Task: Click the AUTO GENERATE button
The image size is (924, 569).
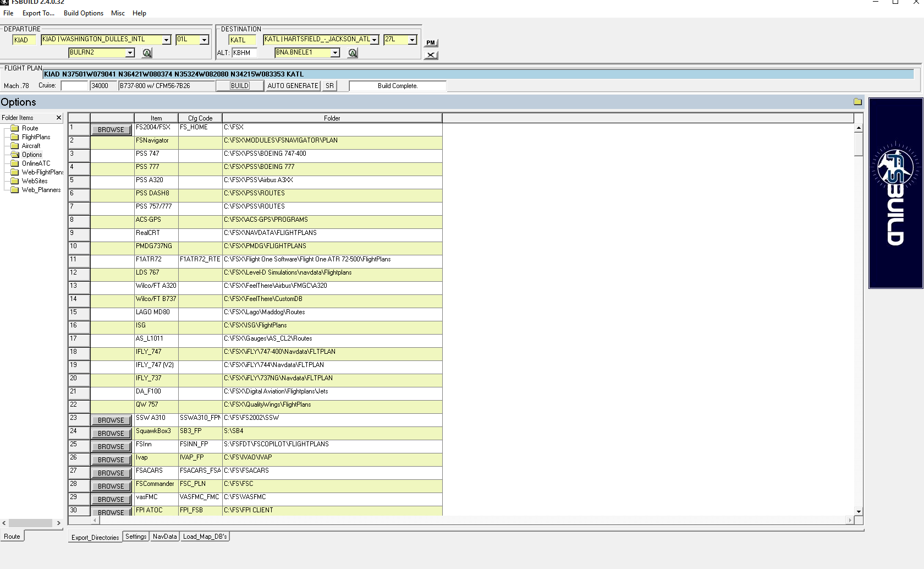Action: 293,86
